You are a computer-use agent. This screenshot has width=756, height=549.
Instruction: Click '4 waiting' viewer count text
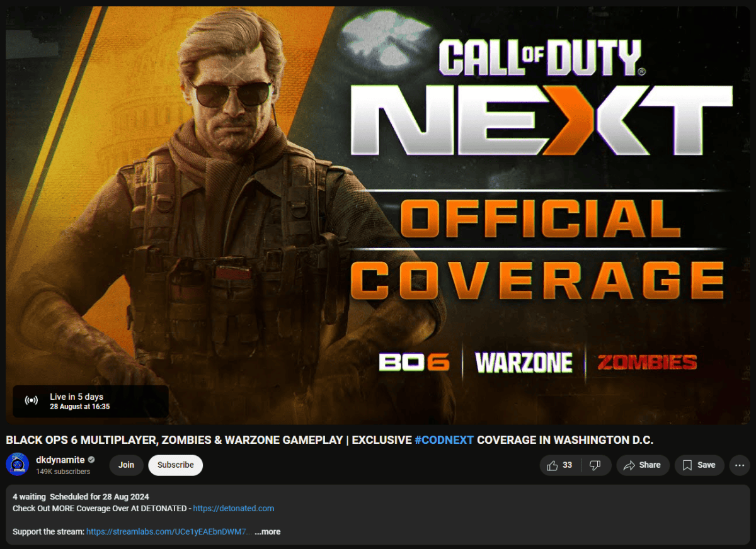coord(29,497)
